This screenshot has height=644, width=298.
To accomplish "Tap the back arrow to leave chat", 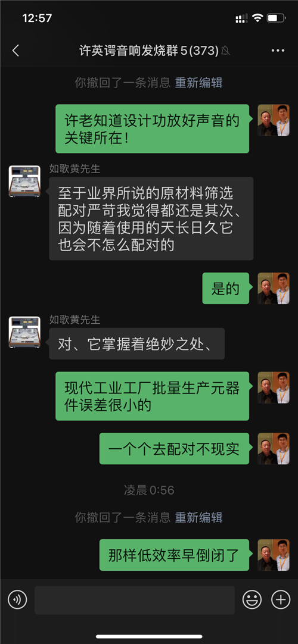I will click(x=15, y=51).
